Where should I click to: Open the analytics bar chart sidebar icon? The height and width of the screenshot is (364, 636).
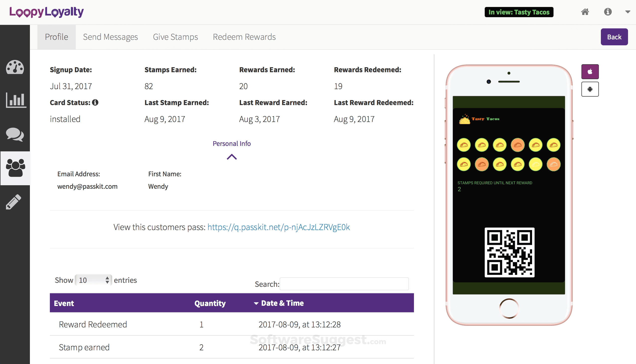15,100
